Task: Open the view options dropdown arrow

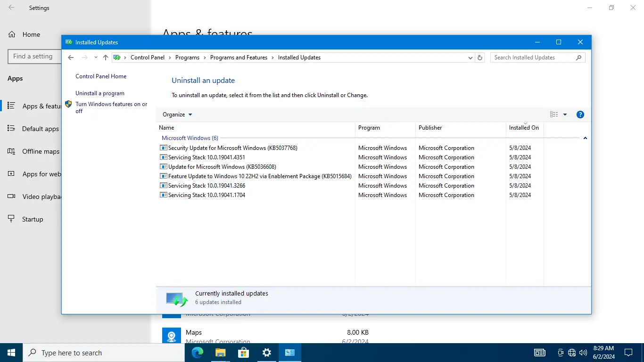Action: tap(565, 115)
